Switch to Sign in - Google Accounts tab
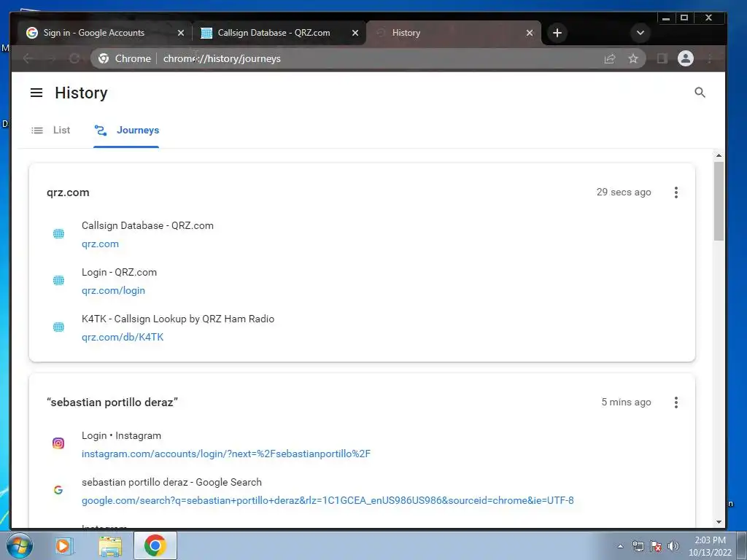The image size is (747, 560). [105, 33]
